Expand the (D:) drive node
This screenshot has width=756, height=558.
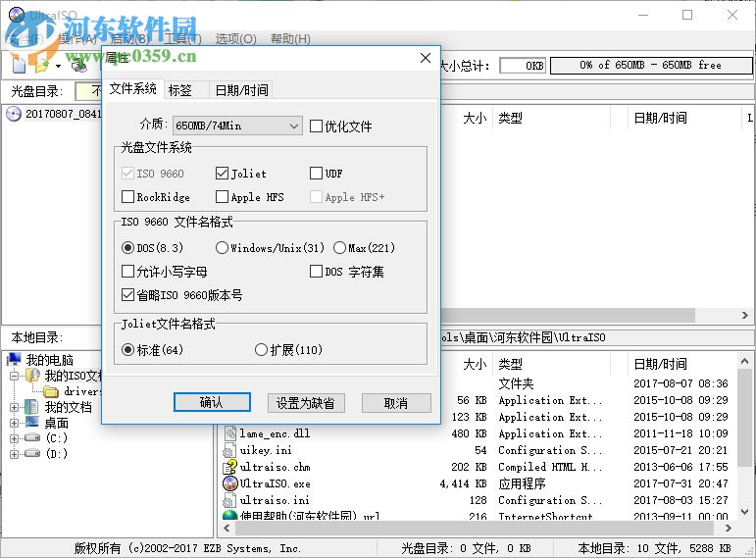coord(15,454)
